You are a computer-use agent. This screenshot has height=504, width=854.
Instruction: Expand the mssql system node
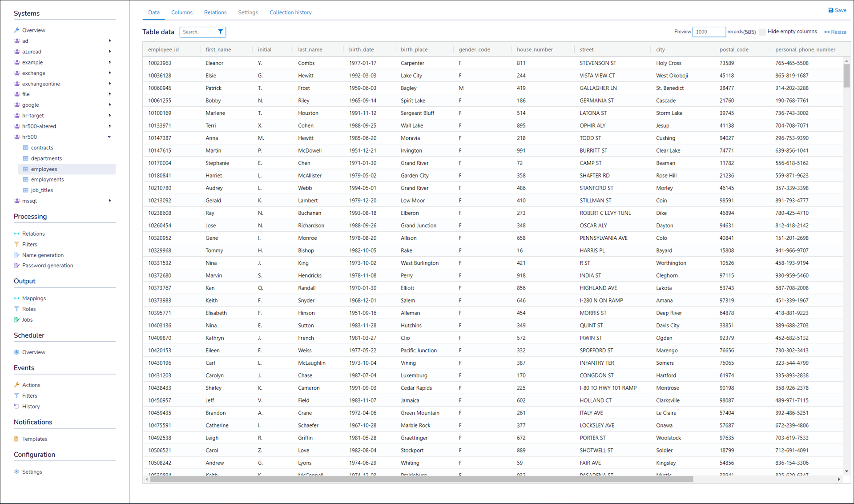pos(109,201)
